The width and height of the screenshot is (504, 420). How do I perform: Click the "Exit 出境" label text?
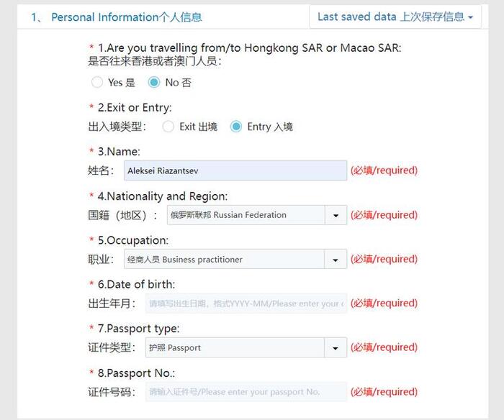tap(198, 127)
